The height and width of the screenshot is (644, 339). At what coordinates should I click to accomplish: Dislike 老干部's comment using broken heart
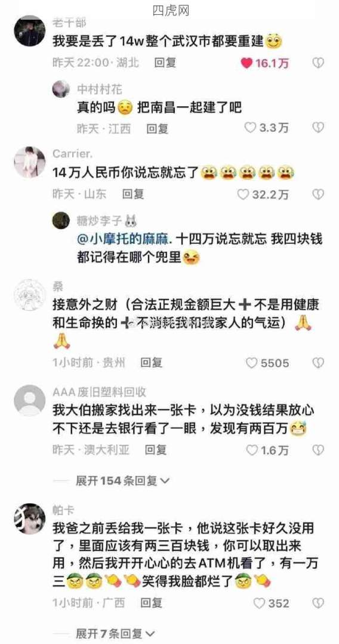coord(318,63)
